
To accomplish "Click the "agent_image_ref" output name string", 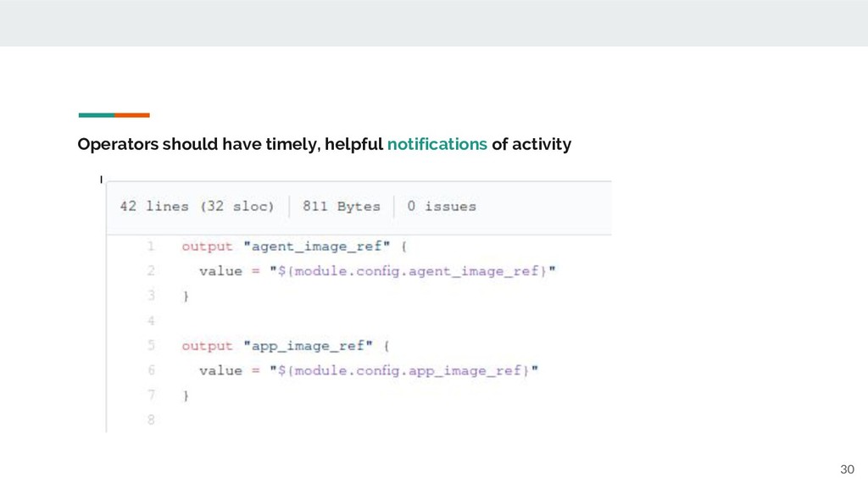I will click(317, 247).
